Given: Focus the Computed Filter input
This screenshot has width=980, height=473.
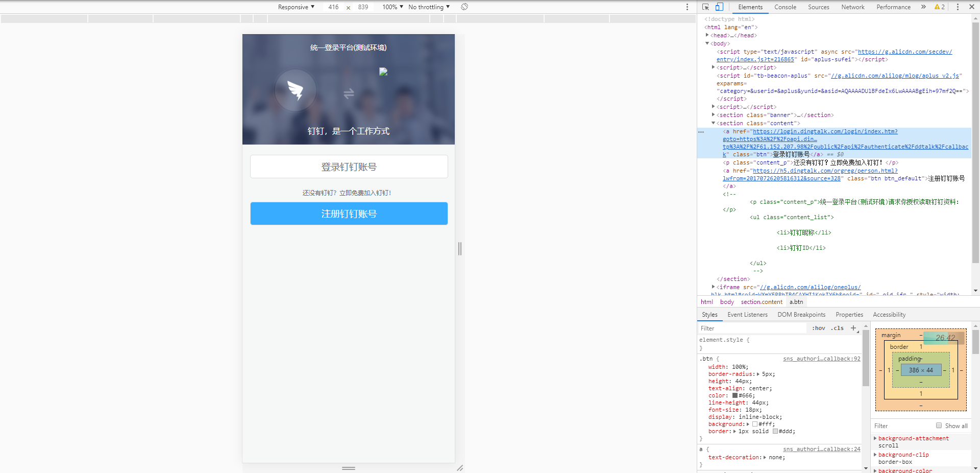Looking at the screenshot, I should point(902,425).
